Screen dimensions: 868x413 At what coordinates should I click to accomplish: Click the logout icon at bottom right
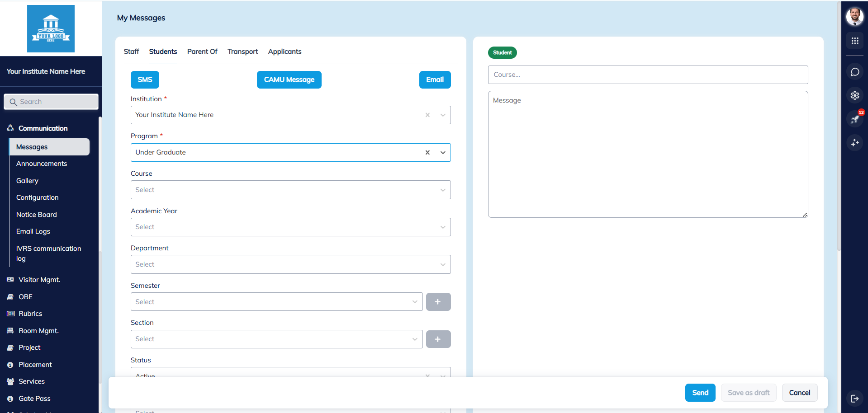pyautogui.click(x=854, y=398)
